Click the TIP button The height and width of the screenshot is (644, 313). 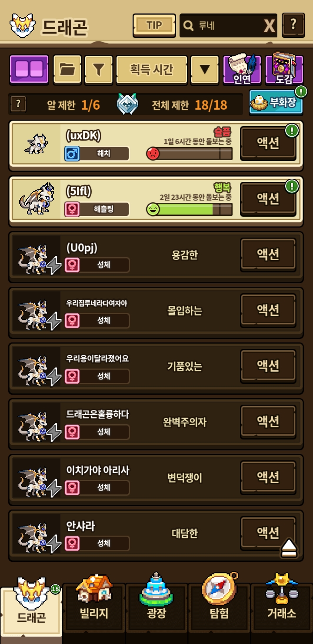pyautogui.click(x=154, y=25)
